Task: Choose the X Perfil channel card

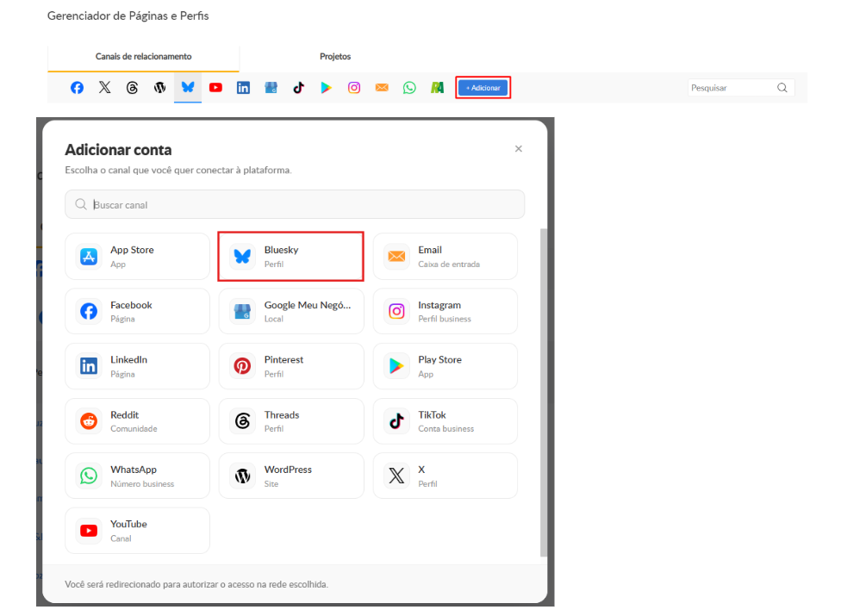Action: [445, 476]
